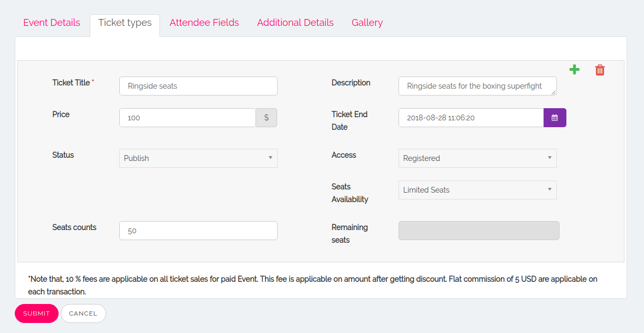Click the Description text area
Viewport: 644px width, 333px height.
coord(477,86)
